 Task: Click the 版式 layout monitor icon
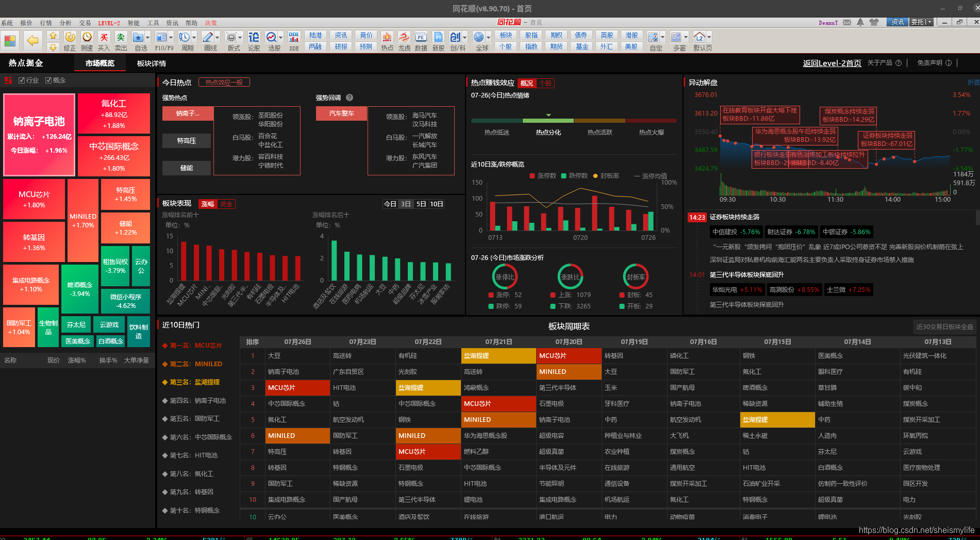coord(230,37)
